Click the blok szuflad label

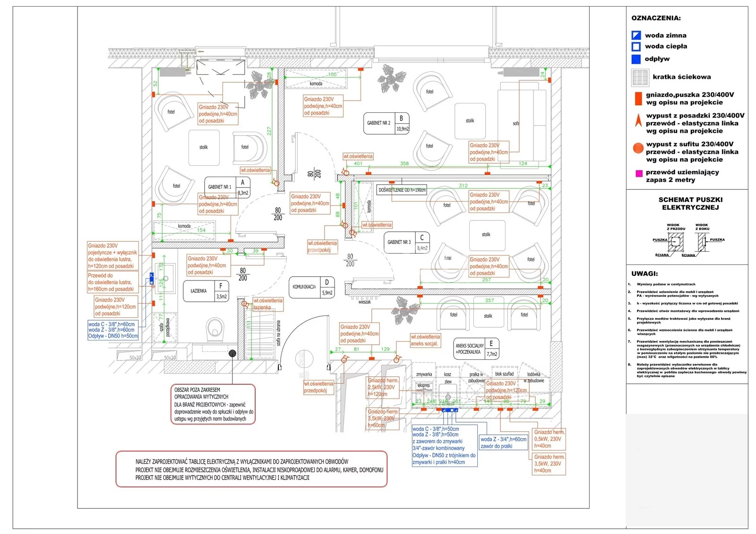point(504,374)
